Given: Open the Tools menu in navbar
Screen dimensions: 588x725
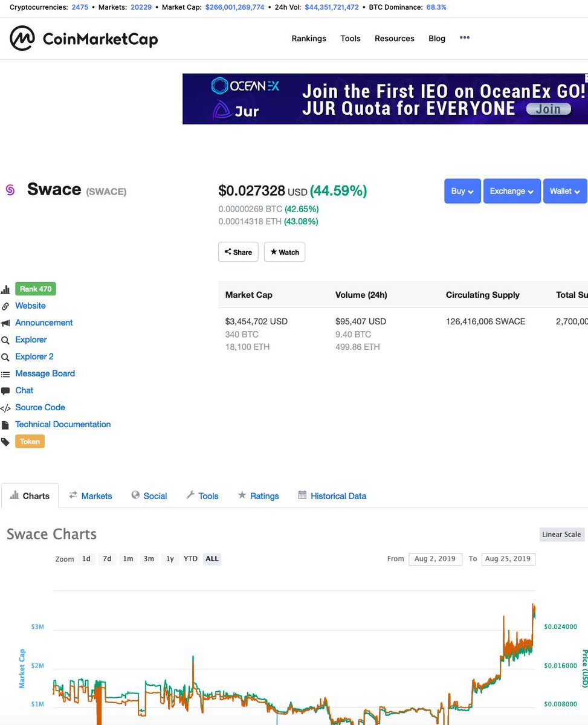Looking at the screenshot, I should coord(351,38).
